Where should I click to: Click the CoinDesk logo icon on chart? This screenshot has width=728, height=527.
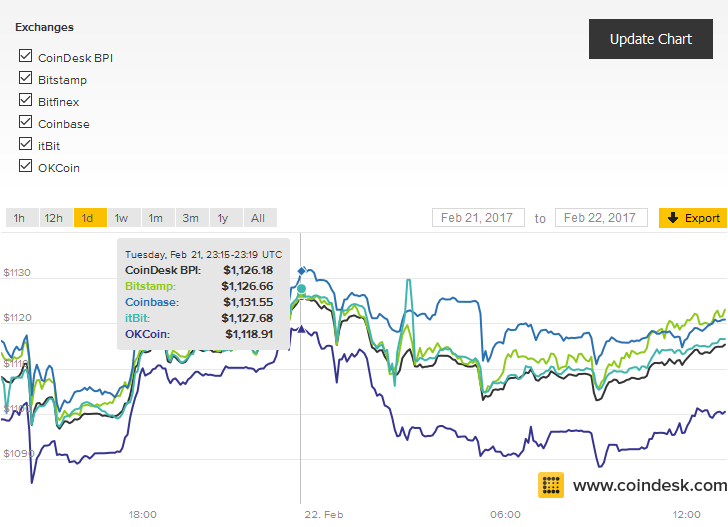(551, 485)
